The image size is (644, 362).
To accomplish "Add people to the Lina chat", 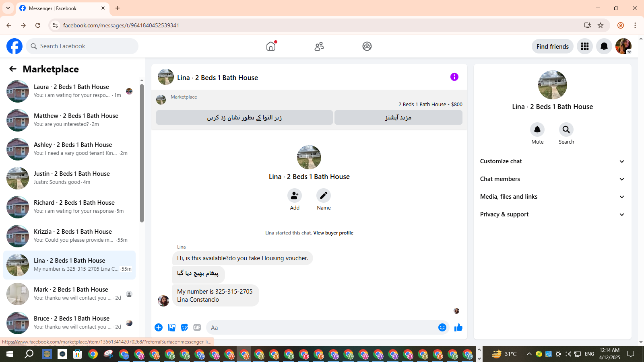I will tap(295, 195).
